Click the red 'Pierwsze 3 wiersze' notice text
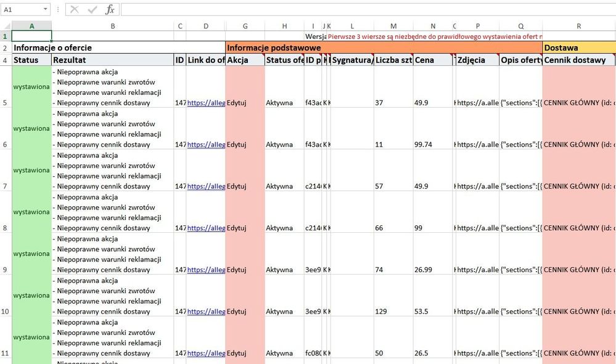 (x=435, y=36)
